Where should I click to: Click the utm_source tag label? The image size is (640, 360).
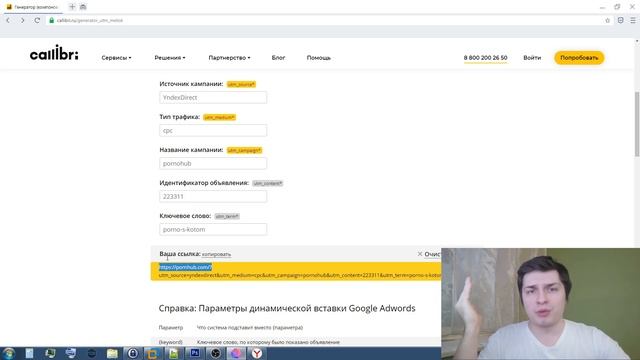(241, 84)
